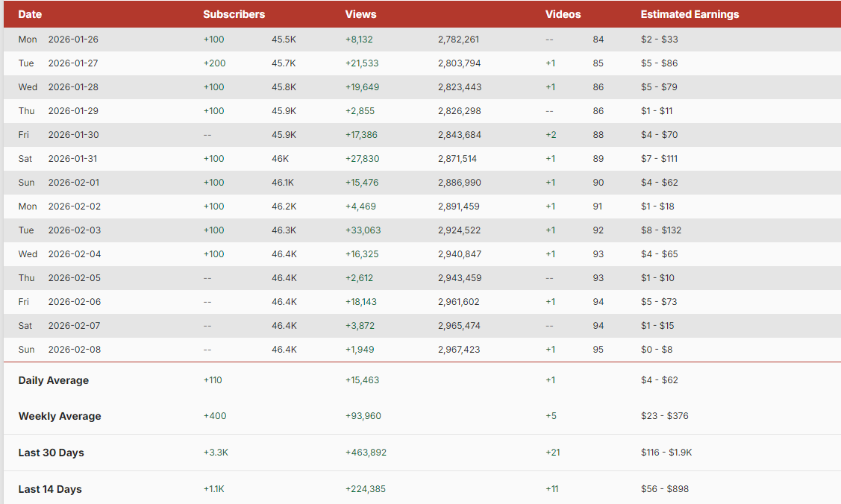Screen dimensions: 841x504
Task: Click the +1,949 views value
Action: coord(360,349)
